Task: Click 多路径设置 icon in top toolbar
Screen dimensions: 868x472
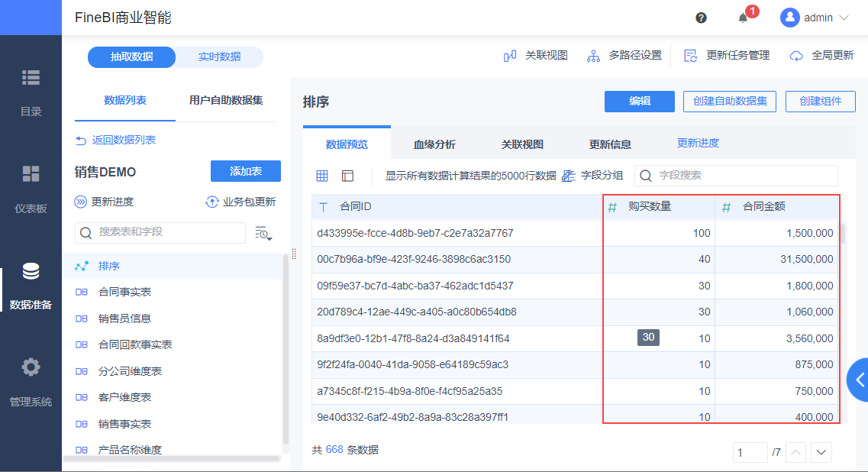Action: pyautogui.click(x=593, y=56)
